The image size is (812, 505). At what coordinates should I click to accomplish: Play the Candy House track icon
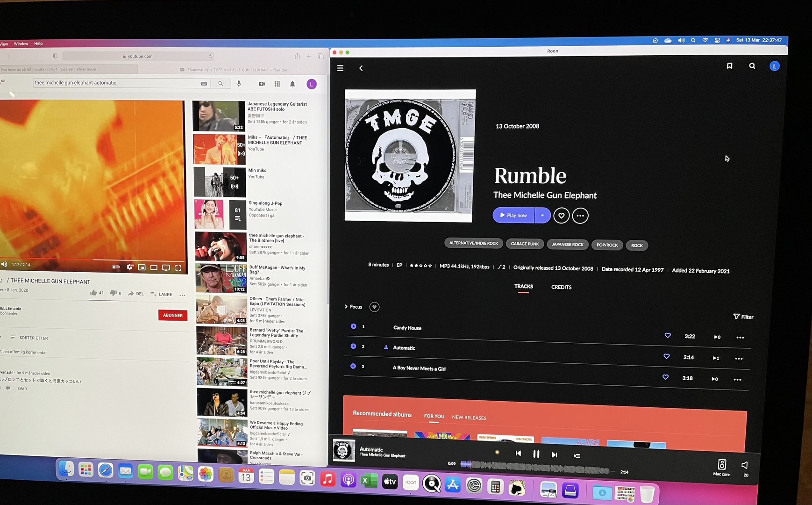353,326
